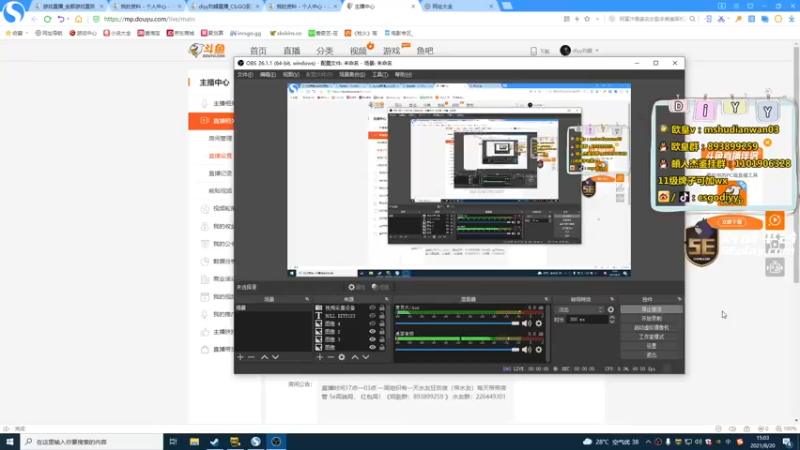Reload the browser page
Screen dimensions: 800x450
[x=47, y=19]
